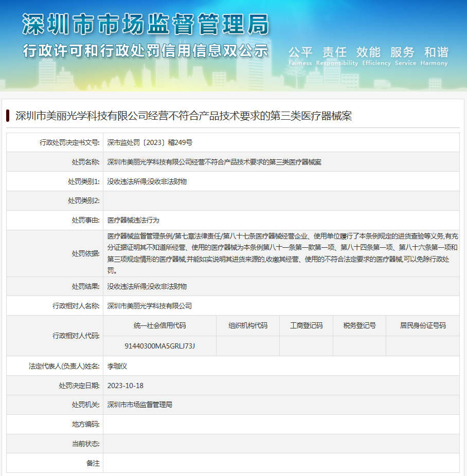This screenshot has width=467, height=476.
Task: Click company name 深圳市美丽光学科技有限公司 in 行政相对人名称 row
Action: click(x=149, y=306)
